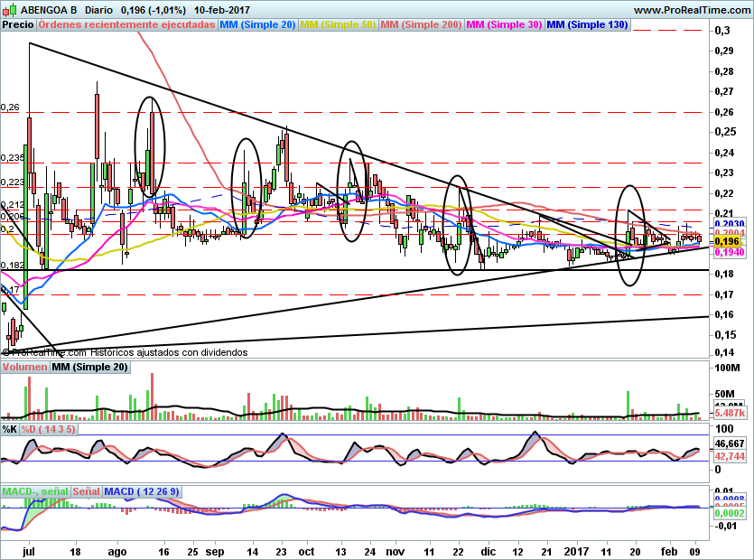Click the nov date on the time axis
Viewport: 754px width, 560px height.
tap(396, 552)
